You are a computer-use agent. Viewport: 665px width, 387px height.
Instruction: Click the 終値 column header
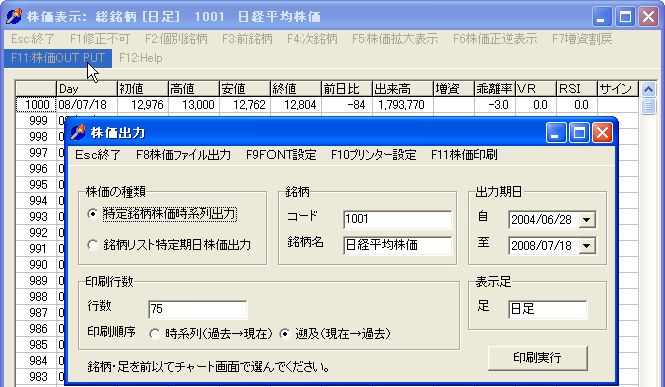[x=296, y=89]
